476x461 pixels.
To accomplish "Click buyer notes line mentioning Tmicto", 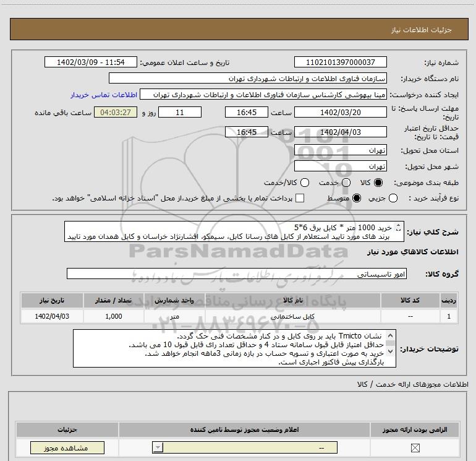I will coord(279,336).
